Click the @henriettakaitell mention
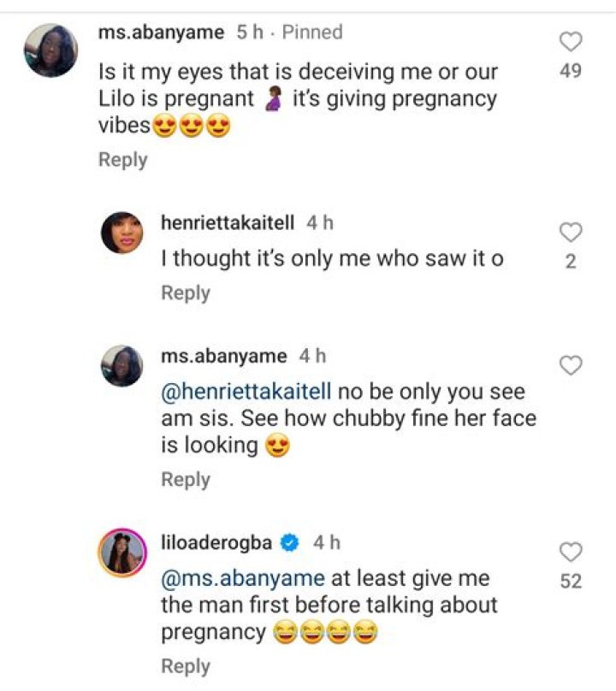This screenshot has height=691, width=616. click(x=245, y=392)
